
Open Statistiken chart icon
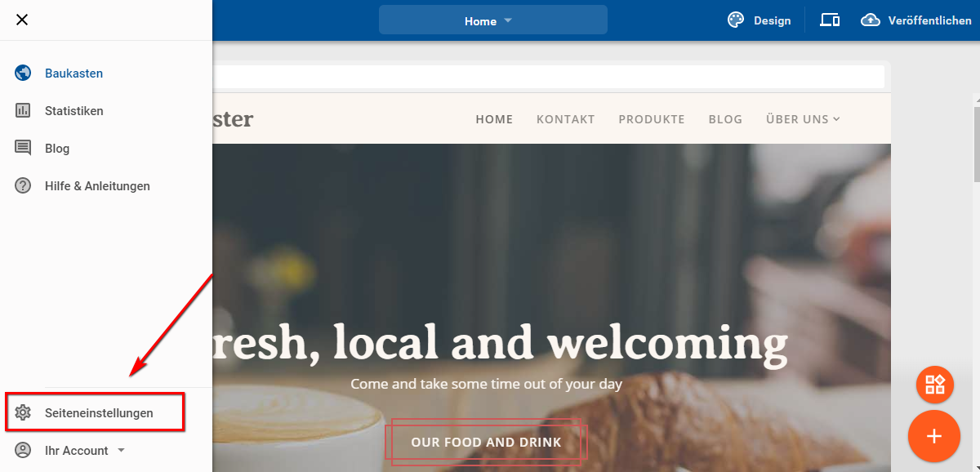coord(23,110)
